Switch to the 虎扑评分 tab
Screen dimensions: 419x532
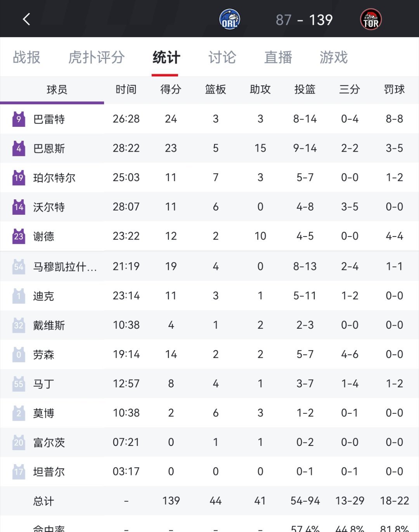pos(96,57)
